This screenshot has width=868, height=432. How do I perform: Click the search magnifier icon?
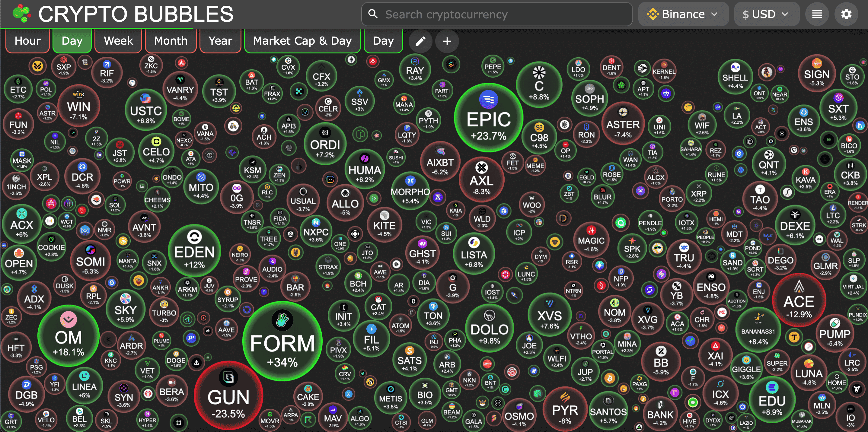(x=373, y=14)
